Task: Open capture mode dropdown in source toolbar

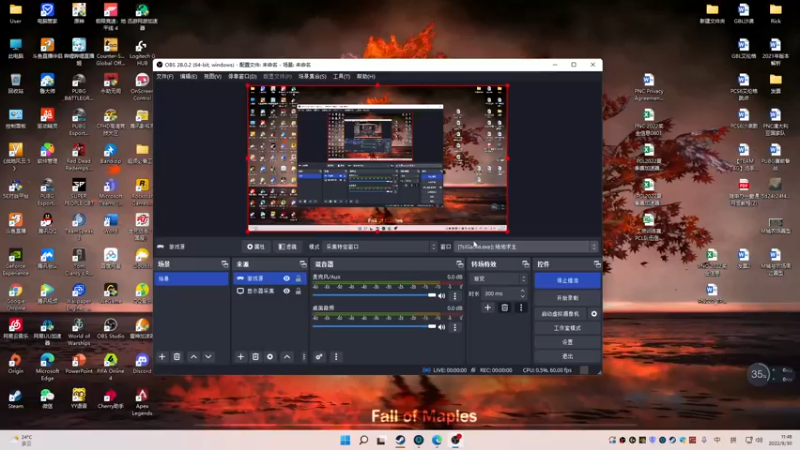Action: tap(380, 246)
